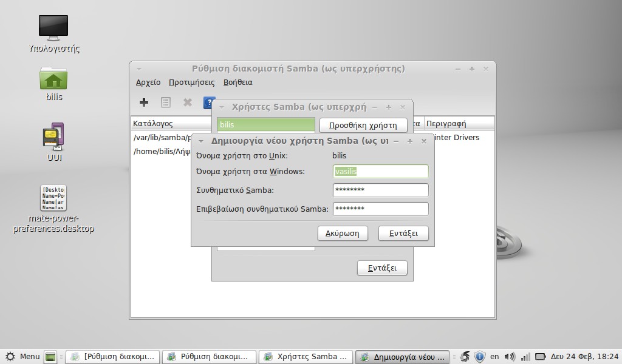Click the Προσθήκη χρήστη button
This screenshot has height=364, width=622.
tap(363, 125)
